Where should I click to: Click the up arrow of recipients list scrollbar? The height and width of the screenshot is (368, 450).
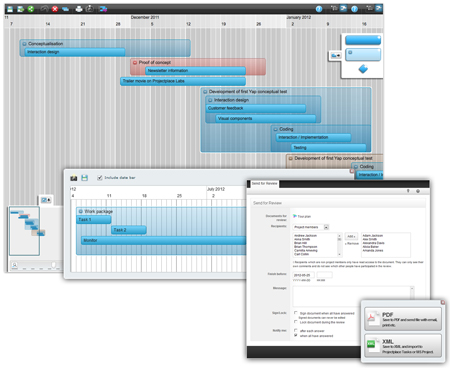(x=340, y=235)
